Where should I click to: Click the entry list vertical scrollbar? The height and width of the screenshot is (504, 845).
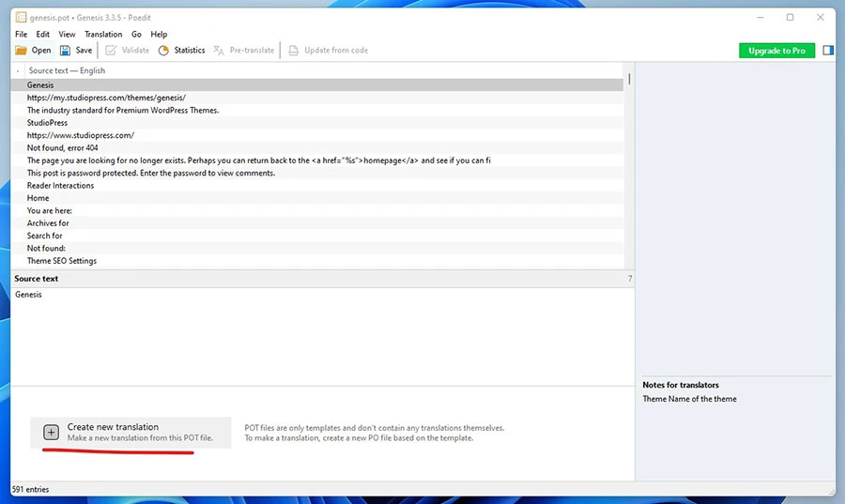(629, 169)
